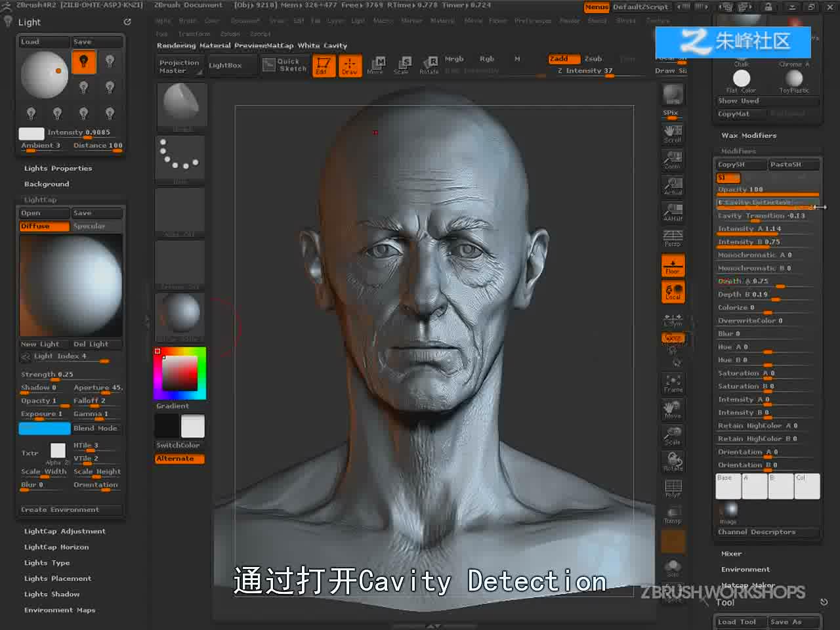Open the current material sphere selector
Image resolution: width=840 pixels, height=630 pixels.
click(x=180, y=316)
